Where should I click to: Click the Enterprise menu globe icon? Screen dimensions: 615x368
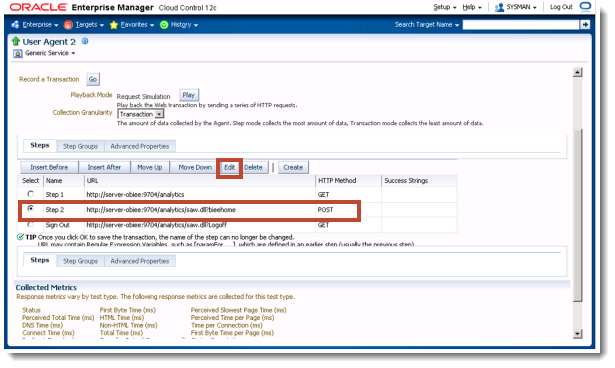pyautogui.click(x=15, y=25)
